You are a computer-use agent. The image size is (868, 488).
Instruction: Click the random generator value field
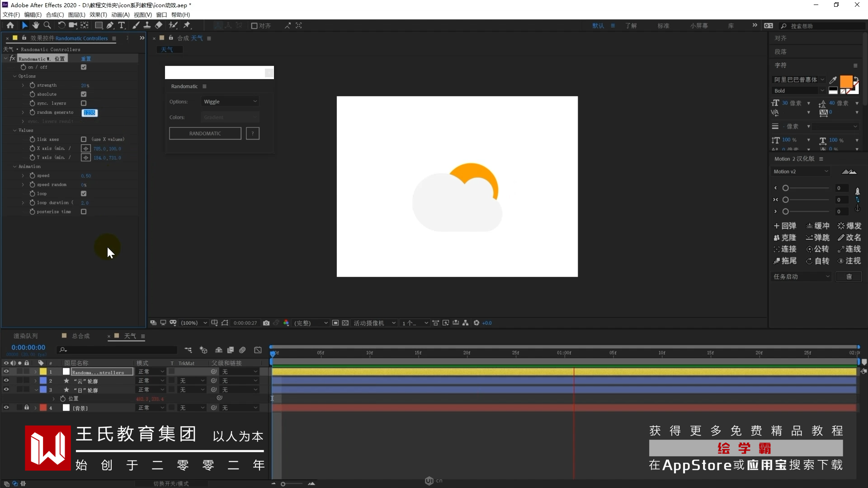90,113
